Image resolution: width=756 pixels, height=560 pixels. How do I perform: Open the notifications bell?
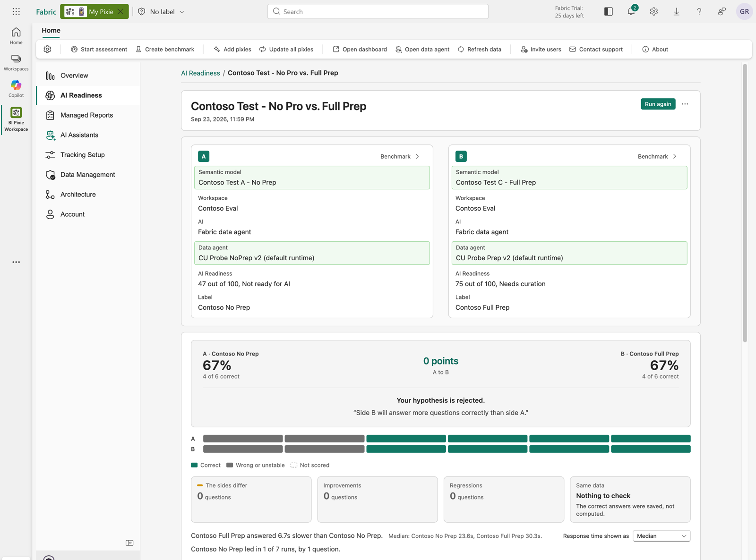click(631, 11)
